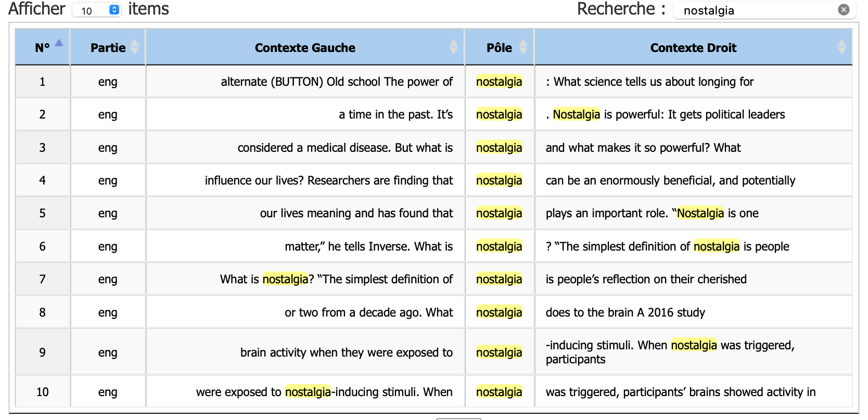Click the Contexte Droit header label
The image size is (868, 420).
point(693,48)
